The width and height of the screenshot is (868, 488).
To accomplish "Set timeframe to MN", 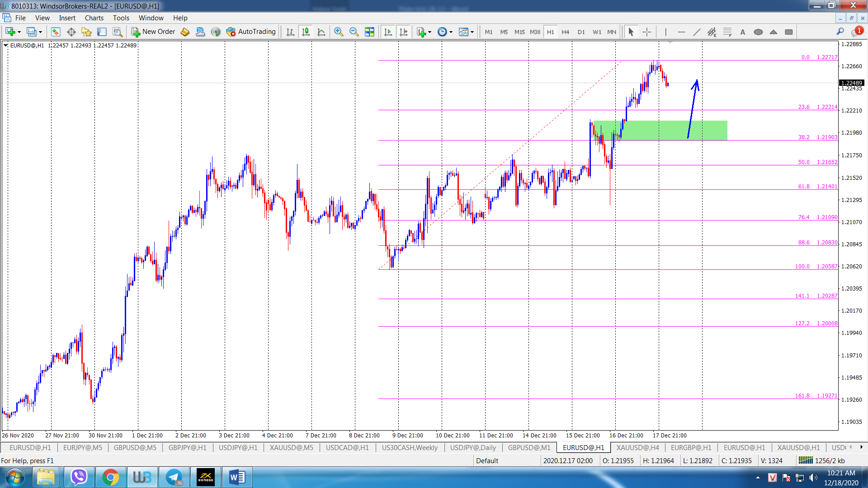I will point(612,32).
